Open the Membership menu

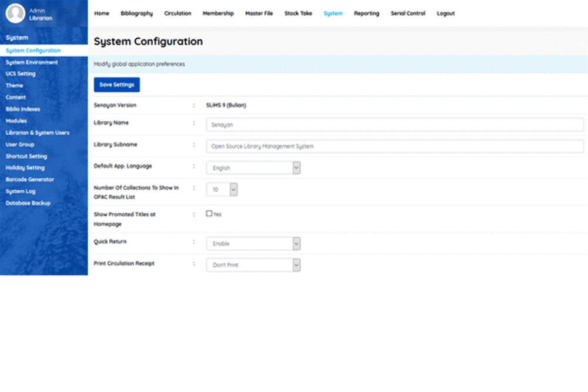coord(218,13)
